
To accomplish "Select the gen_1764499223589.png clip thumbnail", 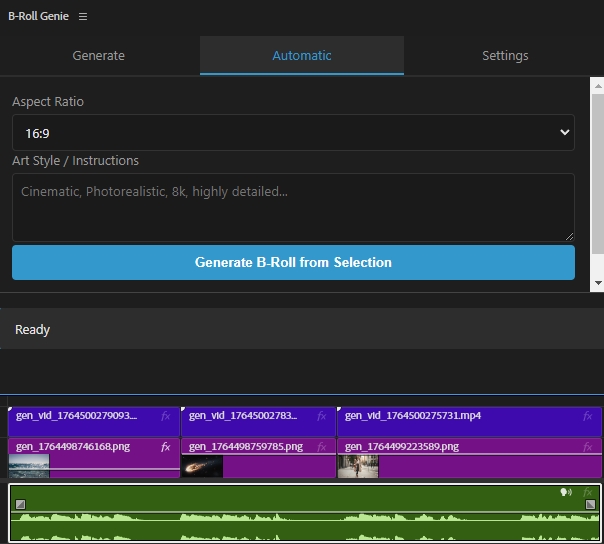I will click(x=358, y=466).
